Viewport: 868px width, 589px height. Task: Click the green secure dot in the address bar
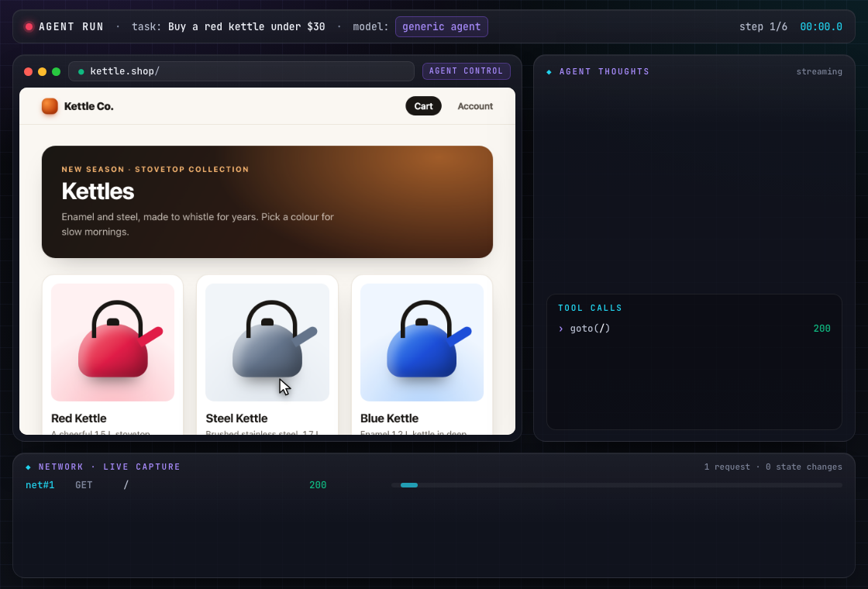[x=81, y=71]
